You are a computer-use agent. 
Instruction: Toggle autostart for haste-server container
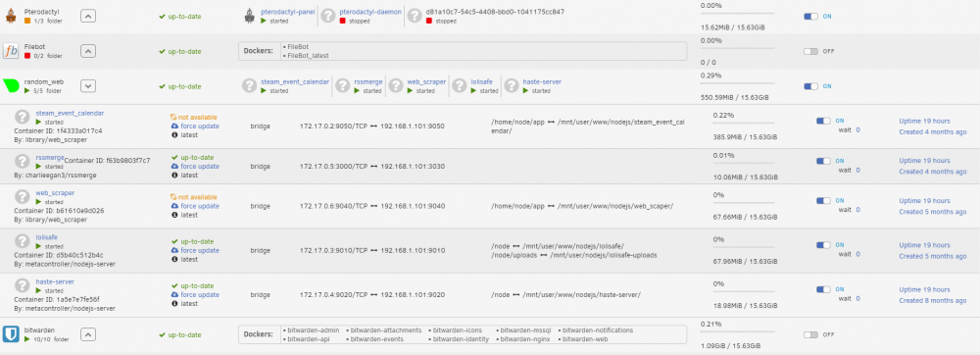[x=824, y=289]
